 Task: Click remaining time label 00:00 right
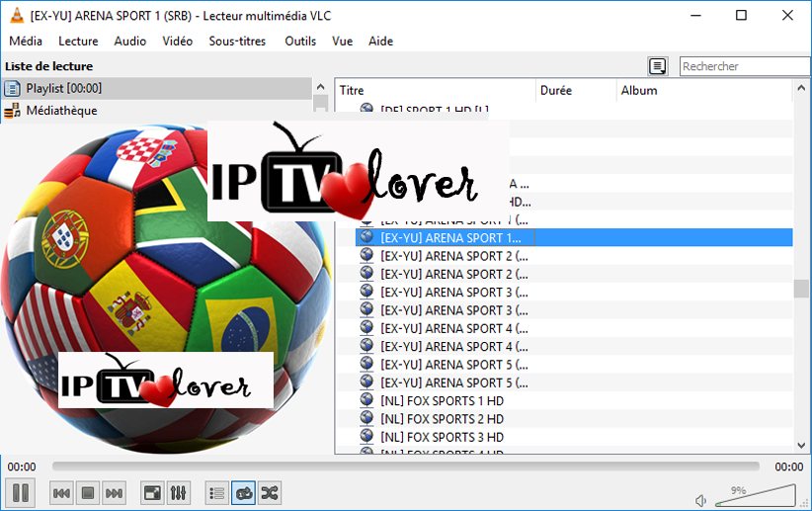(788, 467)
